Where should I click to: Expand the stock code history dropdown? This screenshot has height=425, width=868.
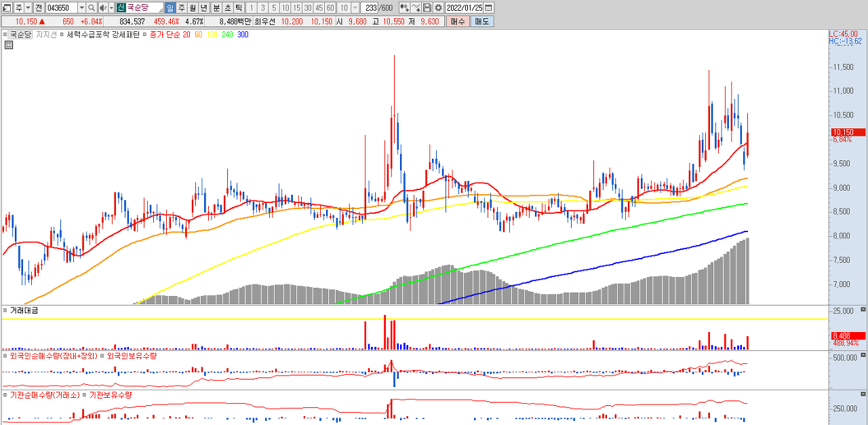81,7
